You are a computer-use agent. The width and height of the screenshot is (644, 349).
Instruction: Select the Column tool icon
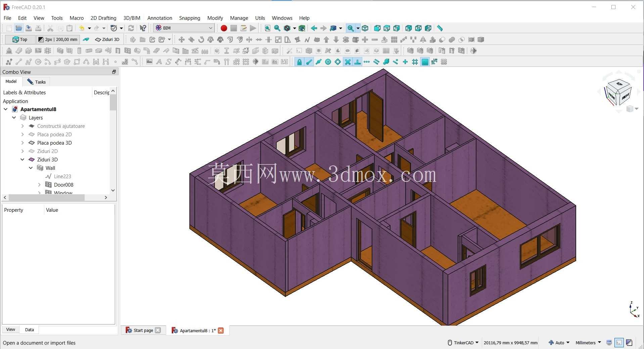79,51
